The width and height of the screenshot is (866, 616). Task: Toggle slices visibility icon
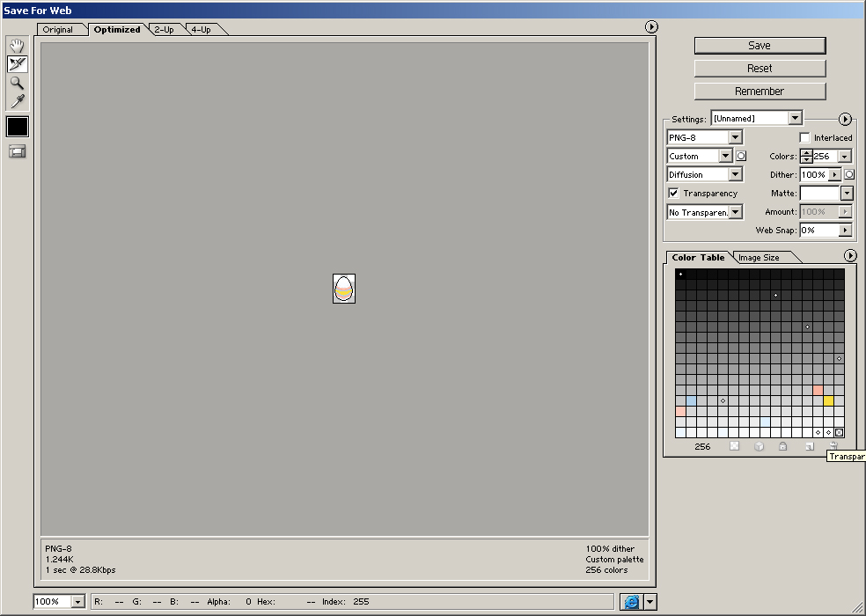[x=17, y=151]
